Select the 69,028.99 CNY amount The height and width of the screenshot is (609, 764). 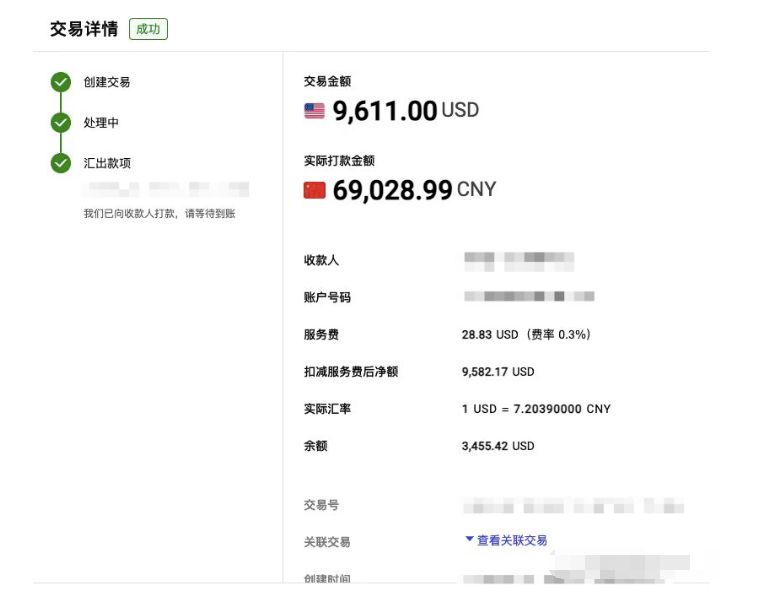click(414, 190)
